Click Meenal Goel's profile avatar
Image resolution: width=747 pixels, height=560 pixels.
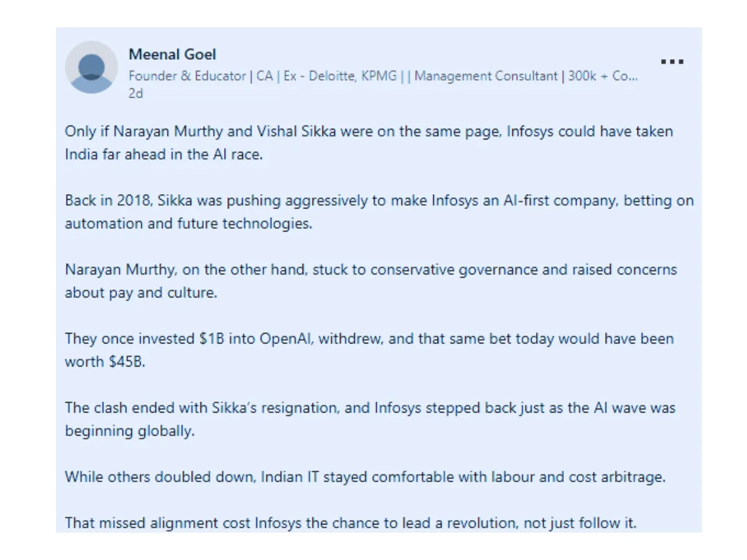pyautogui.click(x=92, y=68)
